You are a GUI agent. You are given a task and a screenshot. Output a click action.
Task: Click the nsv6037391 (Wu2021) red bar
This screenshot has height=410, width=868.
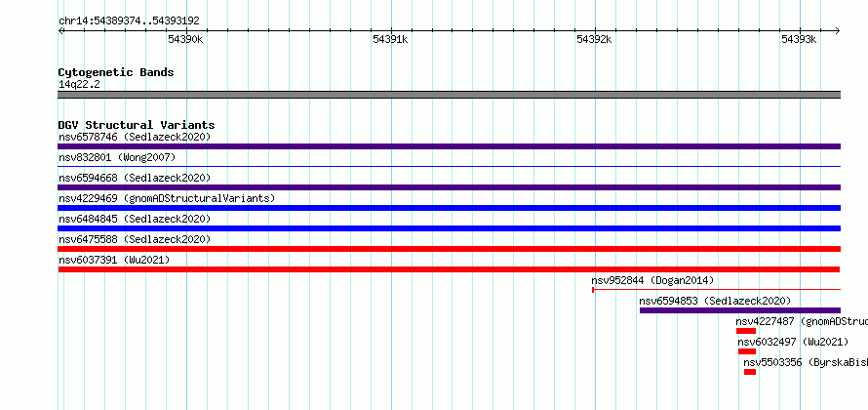tap(449, 269)
